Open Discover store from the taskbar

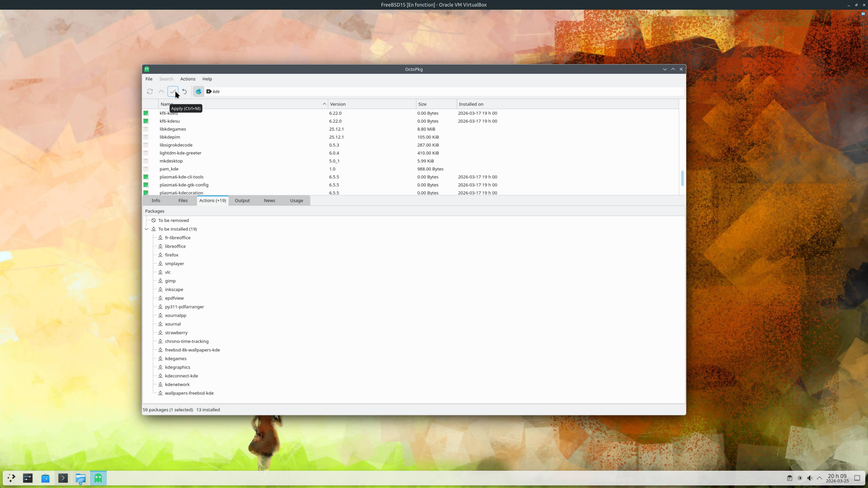click(45, 478)
